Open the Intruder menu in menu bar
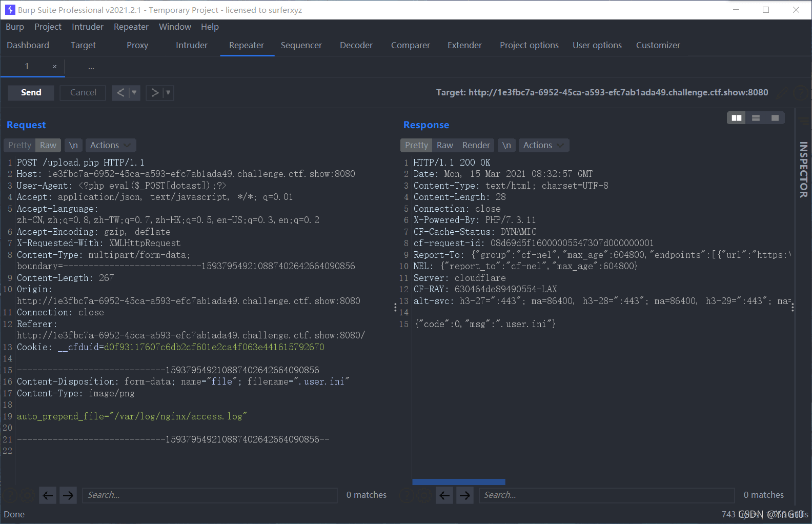 pyautogui.click(x=88, y=27)
